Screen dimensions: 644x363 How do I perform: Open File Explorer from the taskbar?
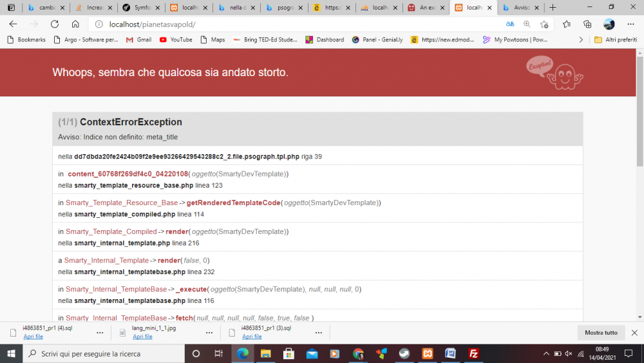(266, 353)
